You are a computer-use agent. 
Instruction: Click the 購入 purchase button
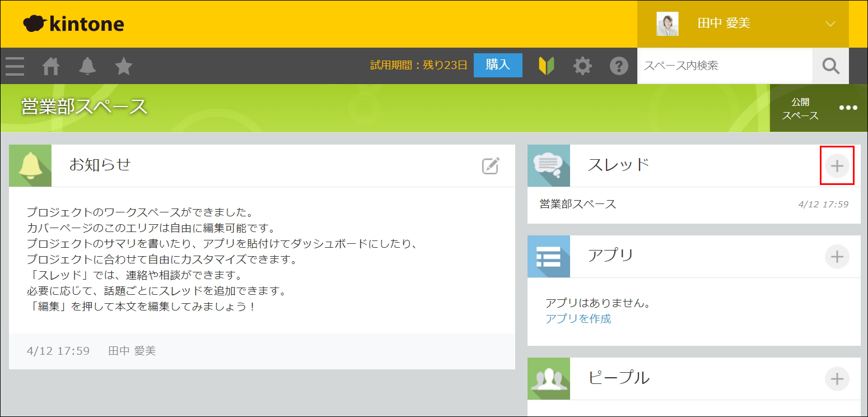click(x=497, y=65)
